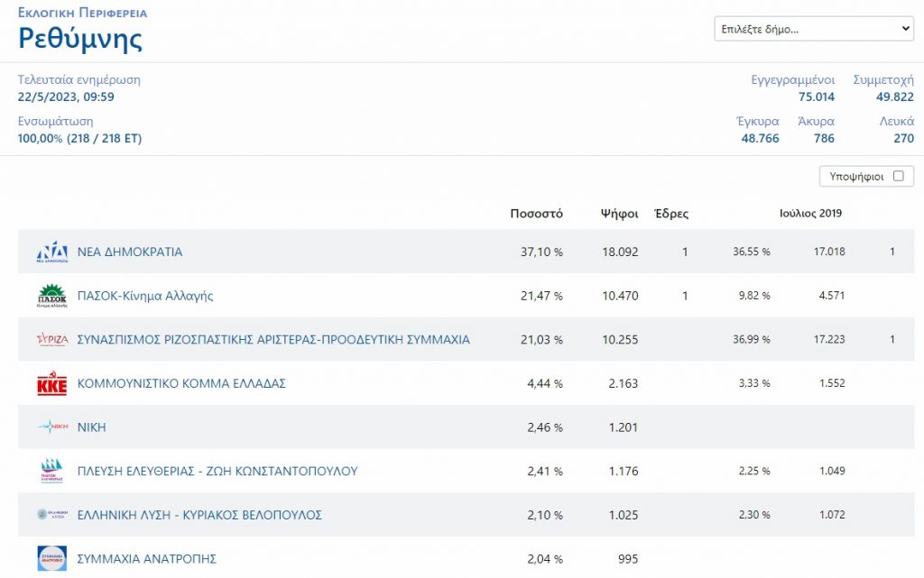This screenshot has width=924, height=578.
Task: Open the ΚΟΜΜΟΥΝΙΣΤΙΚΟ ΚΟΜΜΑ ΕΛΛΑΔΑΣ link
Action: 181,383
